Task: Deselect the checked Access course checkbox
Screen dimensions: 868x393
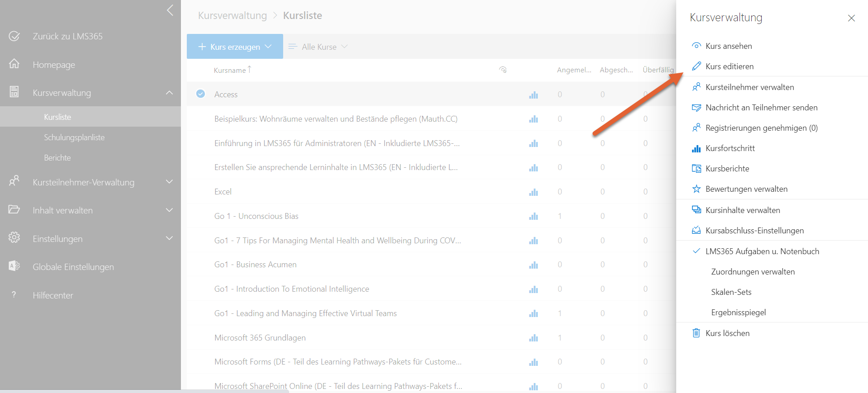Action: (x=200, y=94)
